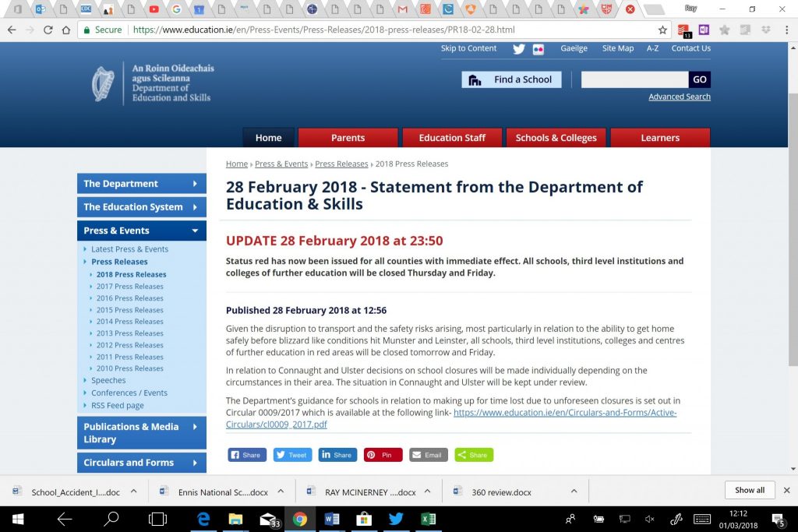This screenshot has width=798, height=532.
Task: Click the page vertical scrollbar
Action: click(x=793, y=230)
